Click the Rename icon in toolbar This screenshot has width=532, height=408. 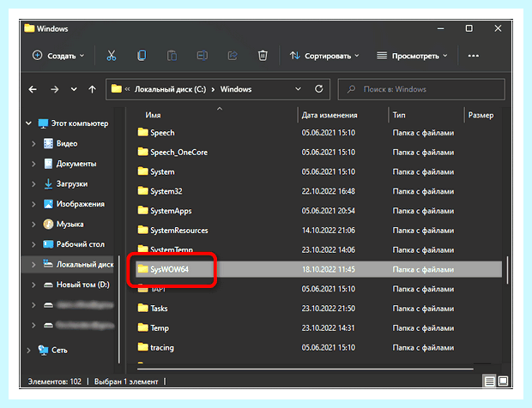tap(203, 56)
